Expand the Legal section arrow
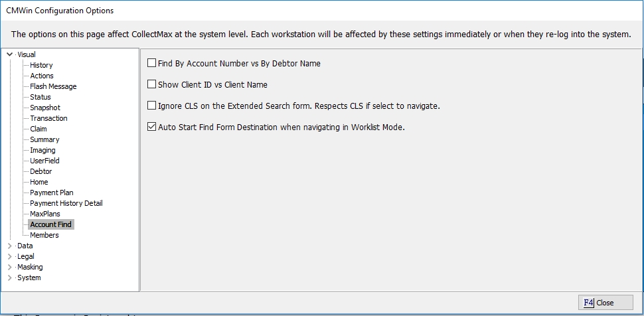This screenshot has height=316, width=644. [9, 256]
